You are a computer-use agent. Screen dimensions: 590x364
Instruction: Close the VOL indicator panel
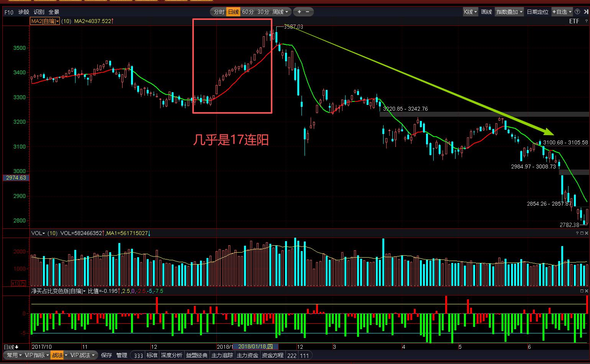tap(587, 233)
